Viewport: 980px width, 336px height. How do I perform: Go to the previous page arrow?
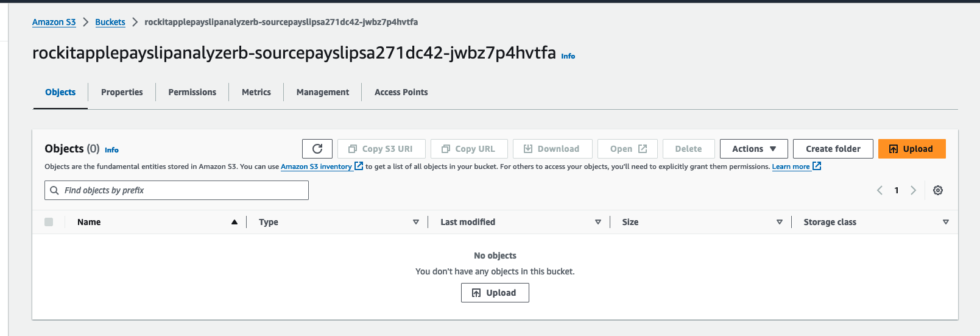[x=880, y=190]
